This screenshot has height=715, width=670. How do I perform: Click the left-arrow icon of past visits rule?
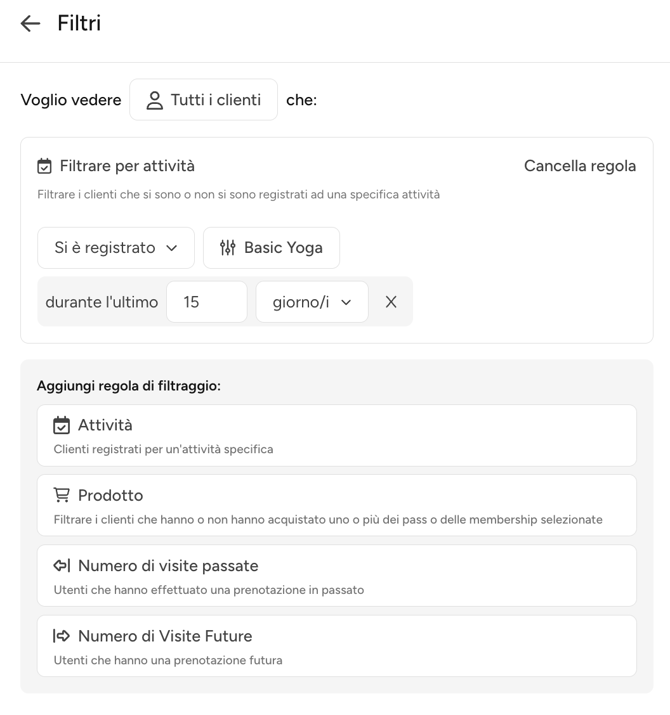[61, 566]
